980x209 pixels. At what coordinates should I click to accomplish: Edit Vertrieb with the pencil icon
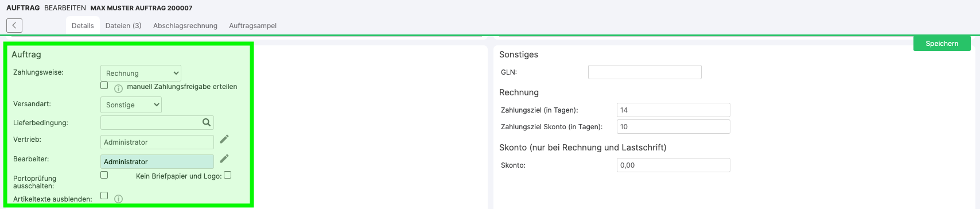click(x=224, y=139)
